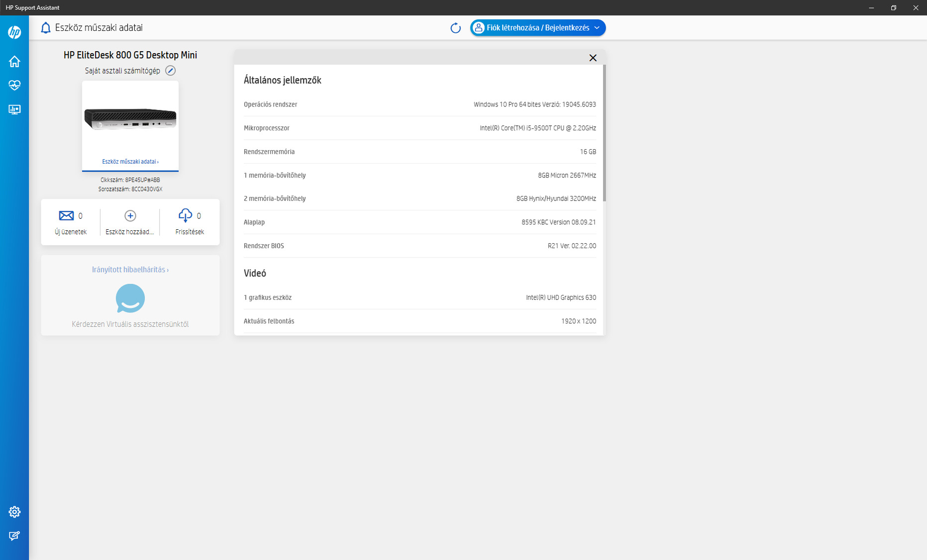Select the Intel Core i5-9500T processor value
Viewport: 927px width, 560px height.
(538, 128)
